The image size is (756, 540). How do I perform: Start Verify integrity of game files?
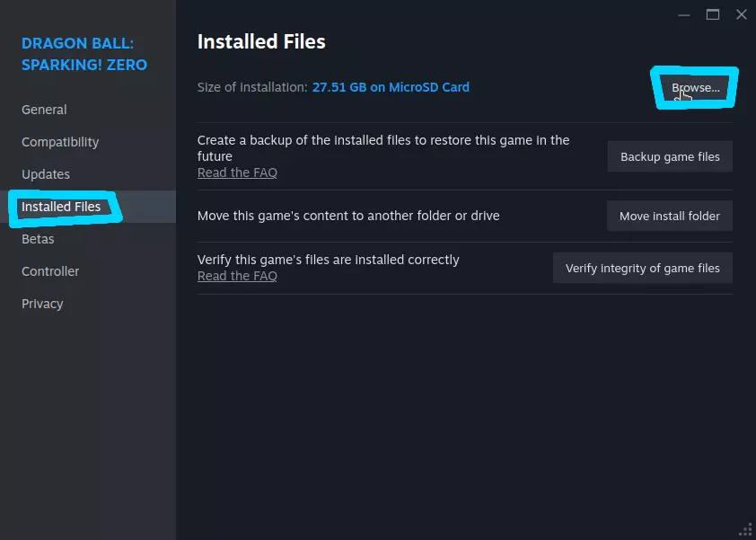[x=642, y=269]
